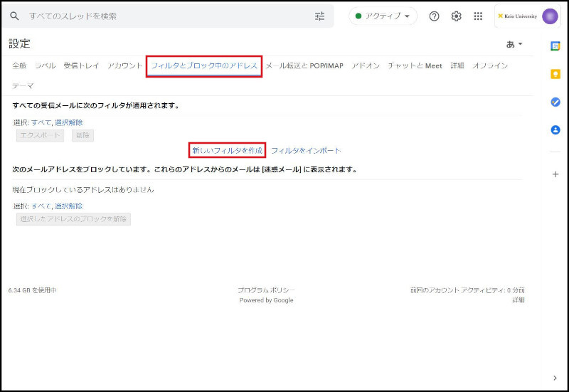Click the プログラム ポリシー footer link
Image resolution: width=569 pixels, height=392 pixels.
tap(266, 290)
